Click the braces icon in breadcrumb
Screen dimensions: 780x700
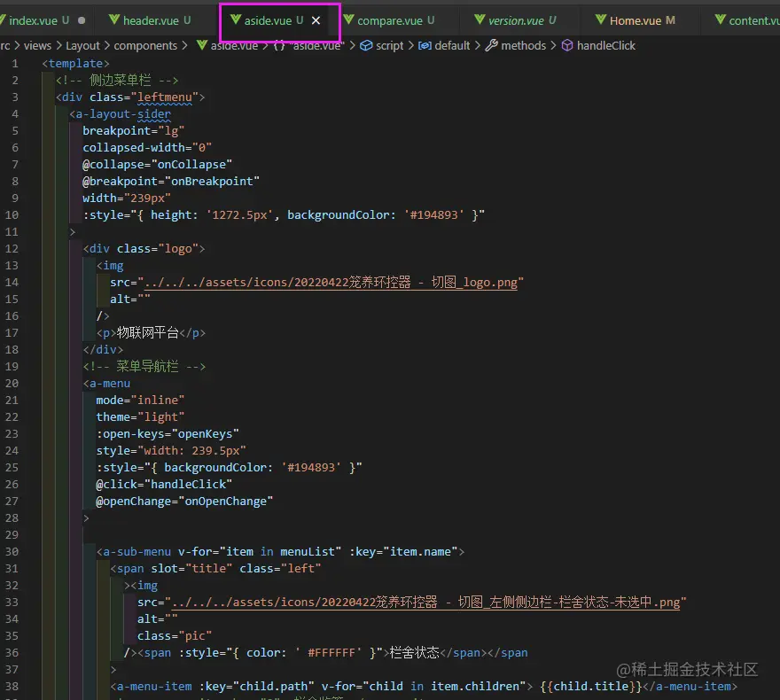[x=279, y=46]
